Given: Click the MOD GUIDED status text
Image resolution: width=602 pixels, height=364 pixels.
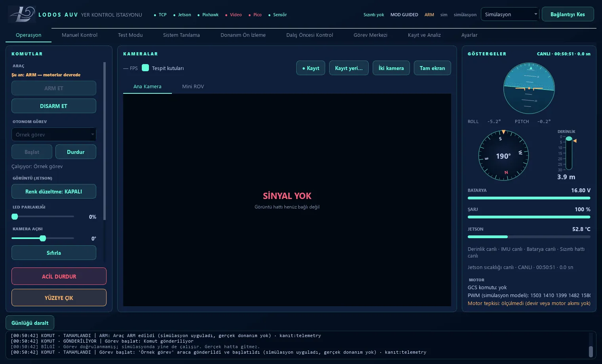Looking at the screenshot, I should (x=404, y=15).
